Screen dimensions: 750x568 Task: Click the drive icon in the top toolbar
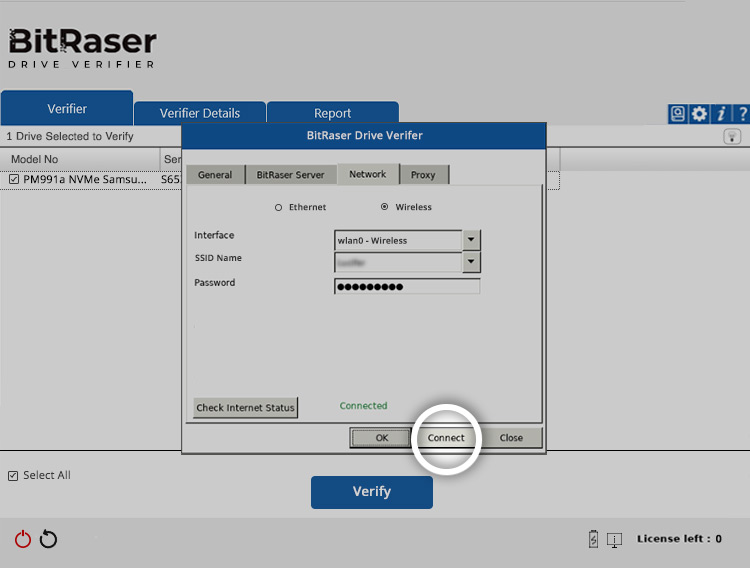tap(678, 114)
